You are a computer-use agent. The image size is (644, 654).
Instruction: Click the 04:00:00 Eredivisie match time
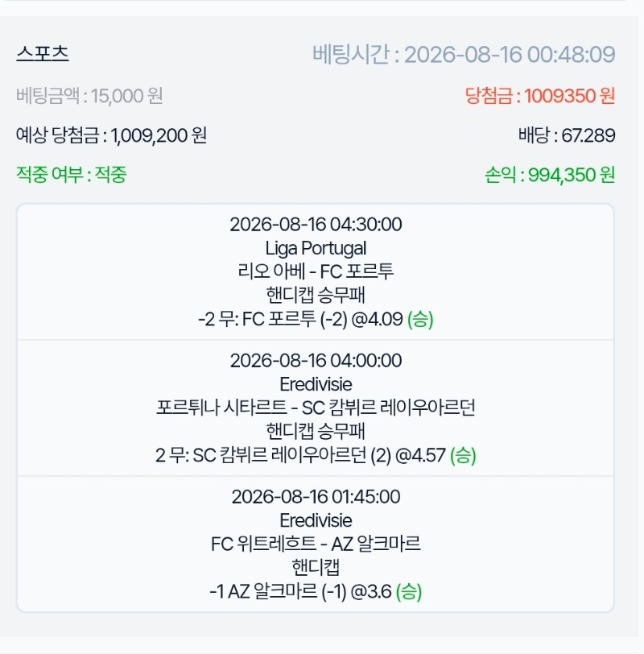[x=316, y=360]
